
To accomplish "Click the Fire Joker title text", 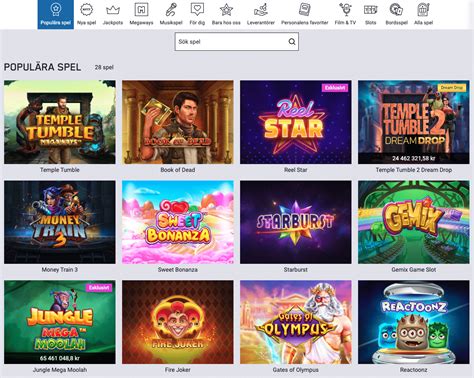I will click(x=178, y=370).
